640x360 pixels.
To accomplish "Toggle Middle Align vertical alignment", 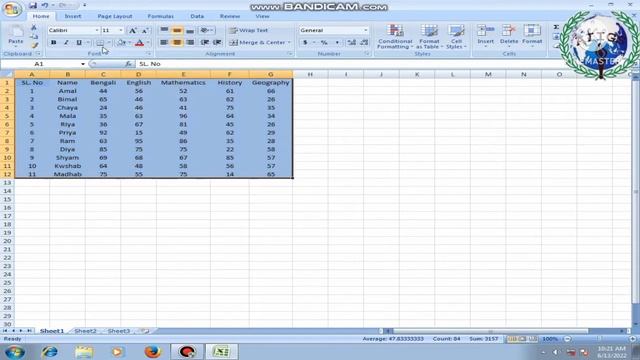I will [177, 30].
